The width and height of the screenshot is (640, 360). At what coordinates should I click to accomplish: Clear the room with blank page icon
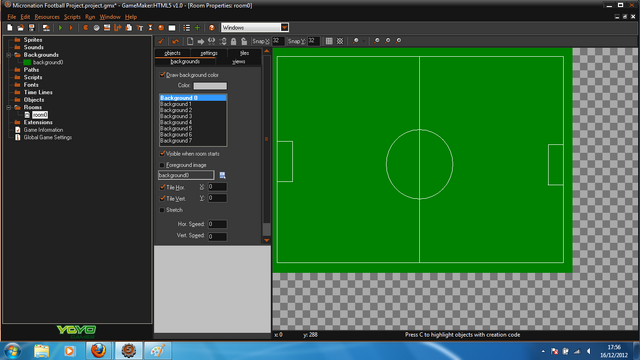190,41
